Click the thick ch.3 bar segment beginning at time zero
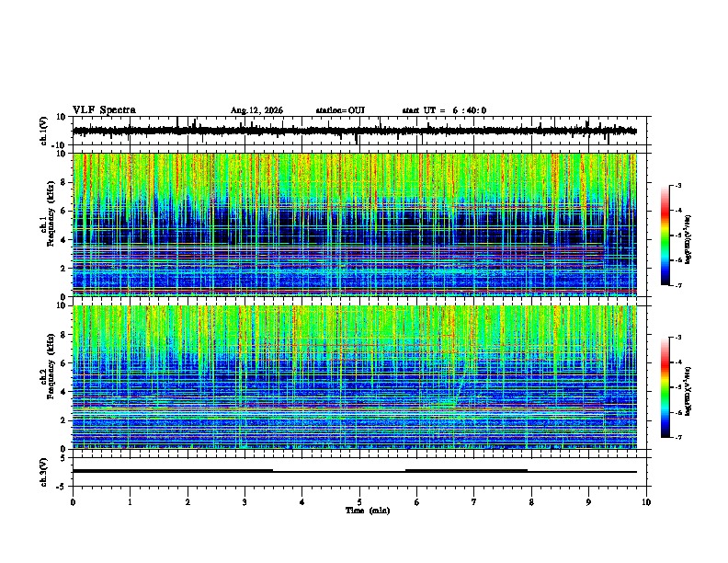Viewport: 728px width, 563px height. pos(173,471)
